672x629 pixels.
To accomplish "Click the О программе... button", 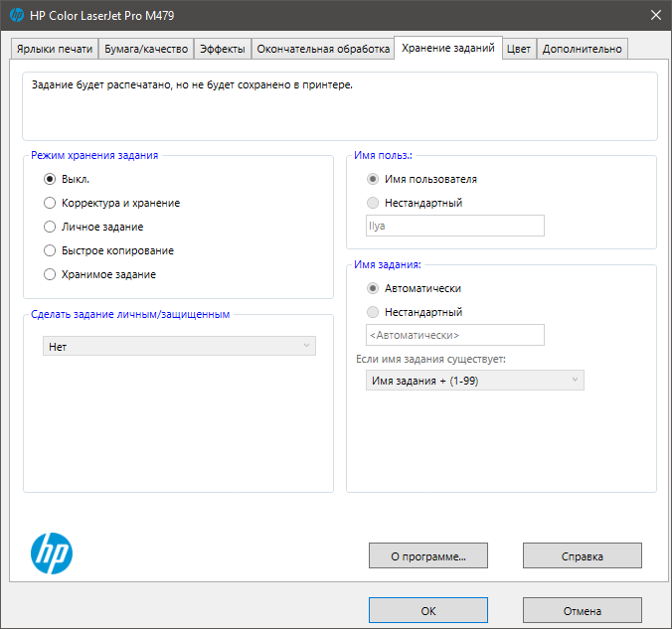I will 427,555.
